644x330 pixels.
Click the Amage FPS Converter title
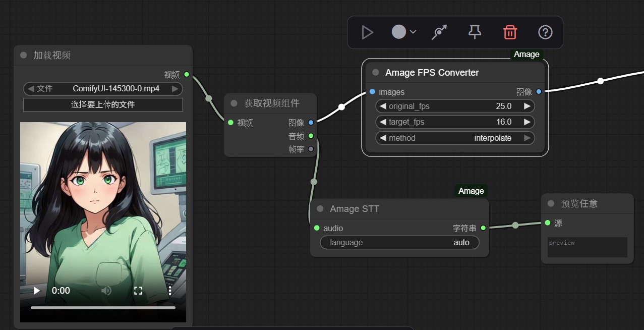click(x=432, y=73)
